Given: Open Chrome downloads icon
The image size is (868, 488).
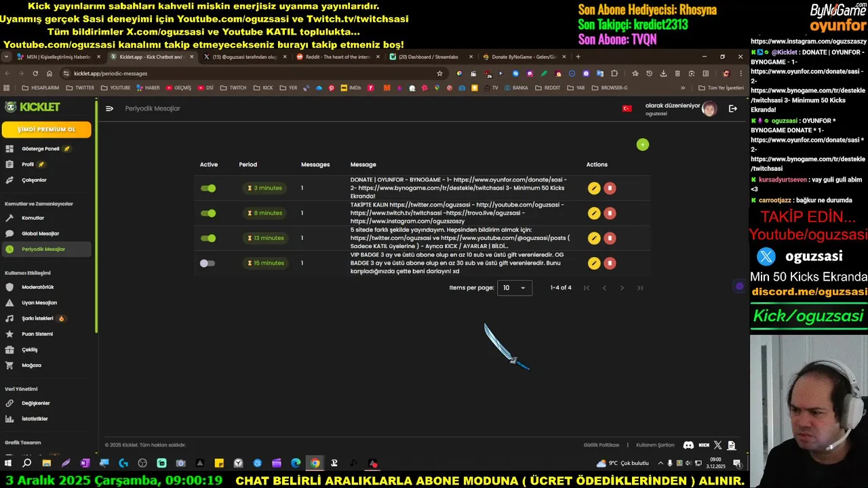Looking at the screenshot, I should pyautogui.click(x=663, y=73).
